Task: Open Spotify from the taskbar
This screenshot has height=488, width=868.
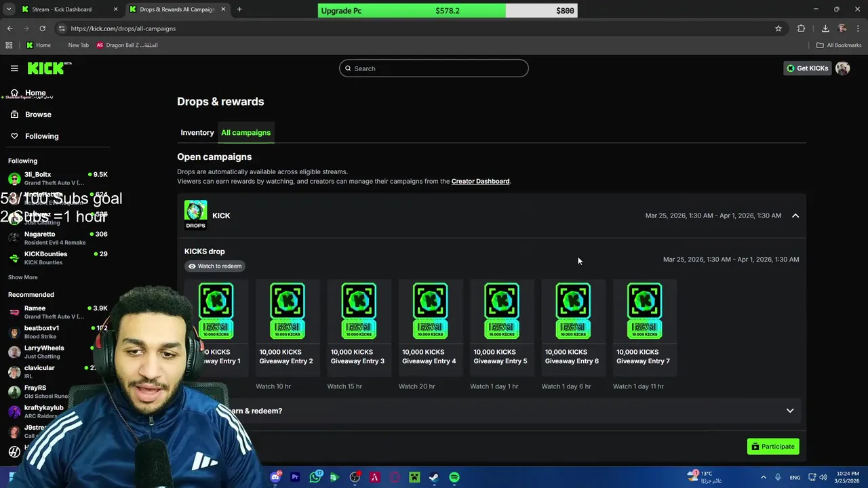Action: (x=454, y=477)
